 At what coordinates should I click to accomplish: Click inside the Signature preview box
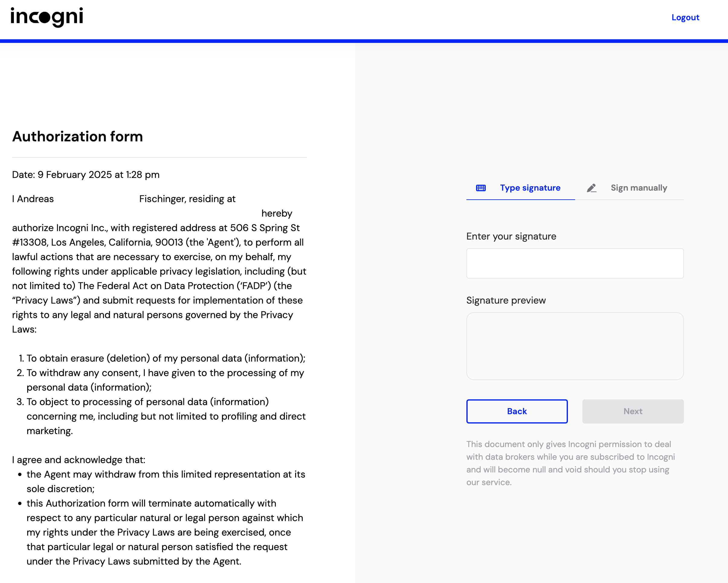[575, 346]
